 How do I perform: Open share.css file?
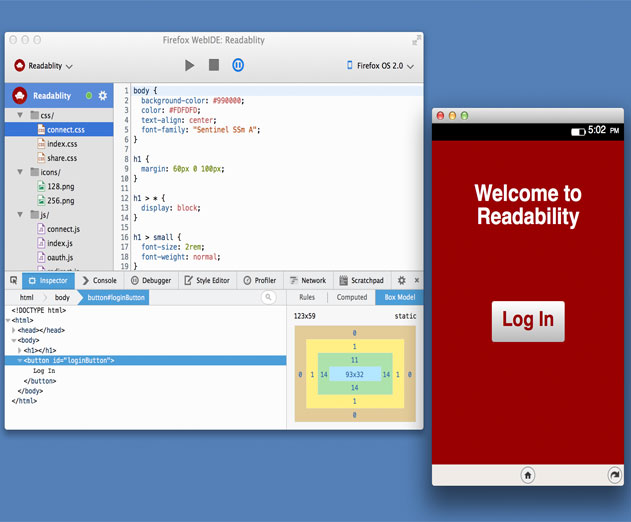coord(62,158)
